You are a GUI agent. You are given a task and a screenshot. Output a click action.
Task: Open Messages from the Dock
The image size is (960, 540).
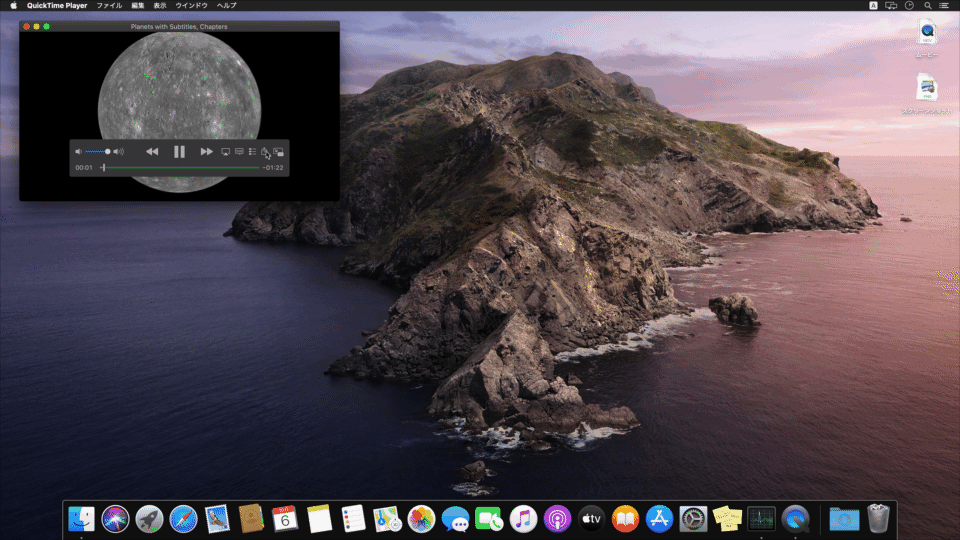tap(455, 519)
